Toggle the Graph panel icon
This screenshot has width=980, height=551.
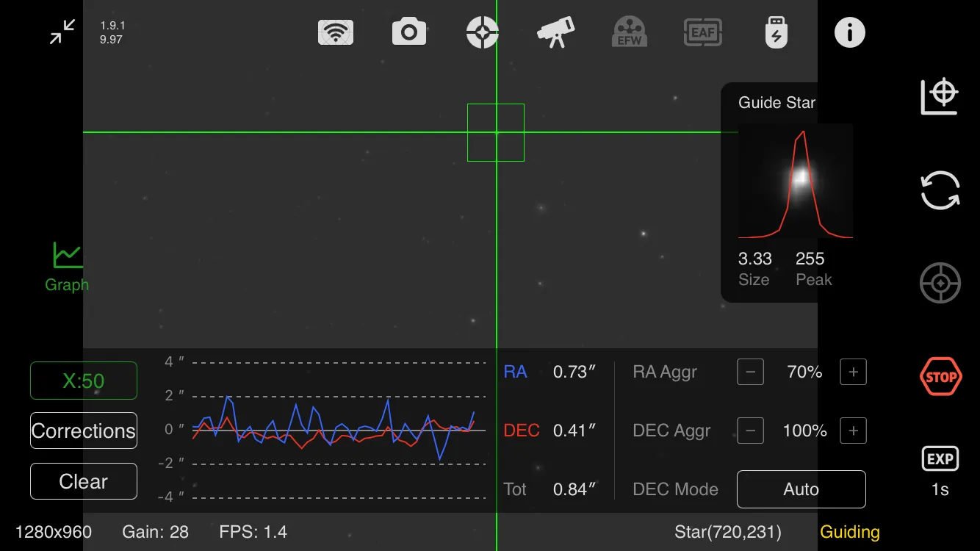[67, 267]
